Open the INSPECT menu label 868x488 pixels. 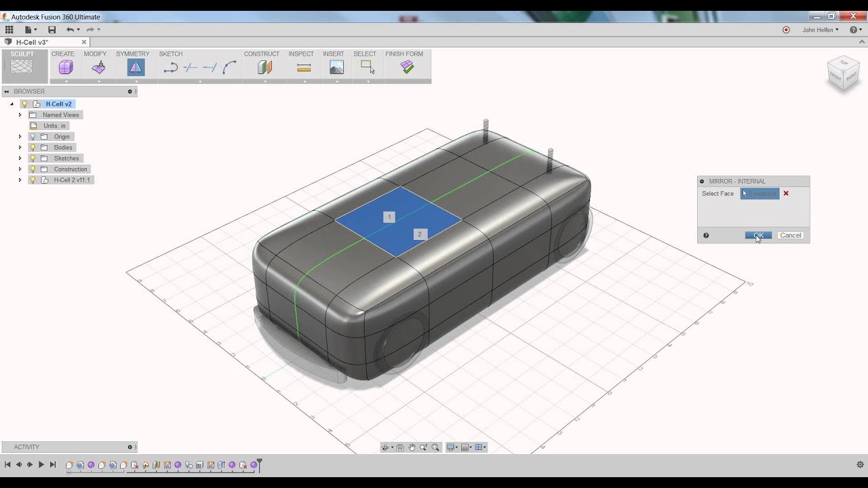click(x=301, y=54)
